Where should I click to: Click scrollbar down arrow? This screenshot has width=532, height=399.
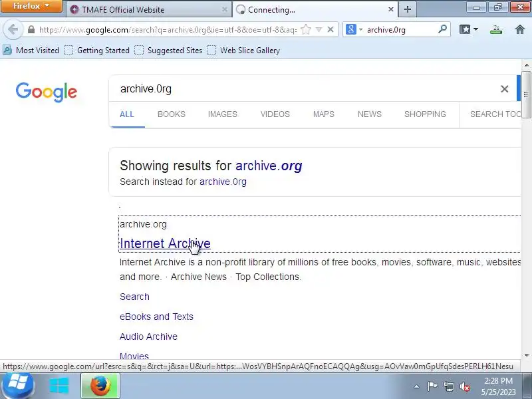(526, 356)
